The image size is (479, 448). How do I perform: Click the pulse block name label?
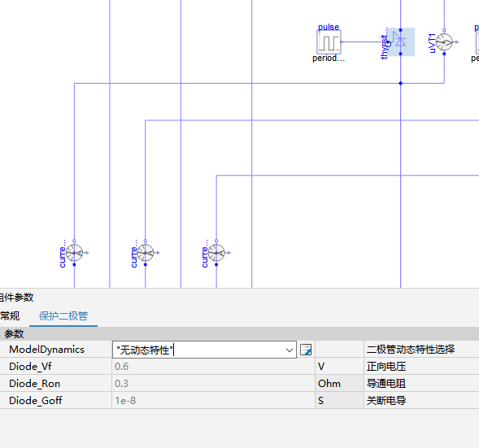point(329,27)
